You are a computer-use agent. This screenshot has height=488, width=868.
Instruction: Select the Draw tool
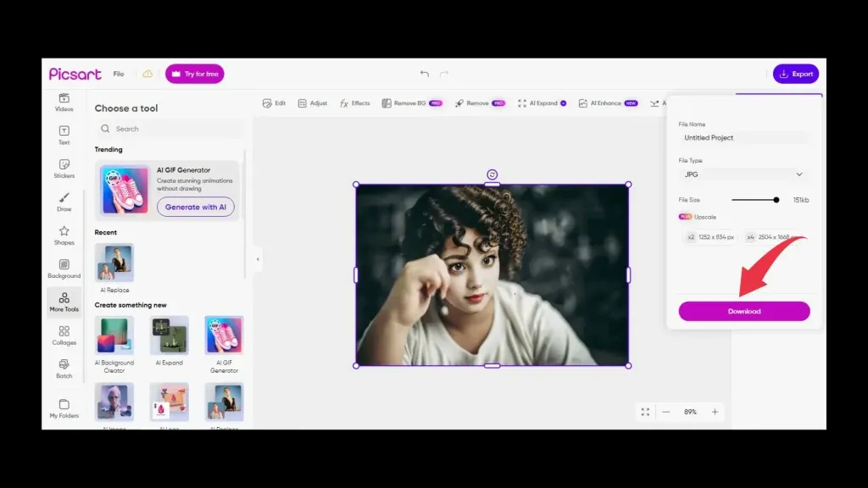coord(64,202)
